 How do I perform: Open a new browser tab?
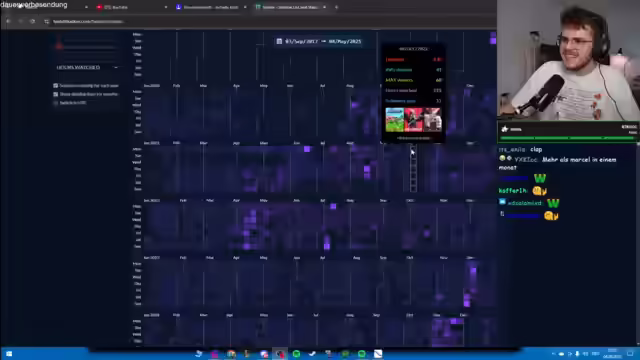coord(336,7)
